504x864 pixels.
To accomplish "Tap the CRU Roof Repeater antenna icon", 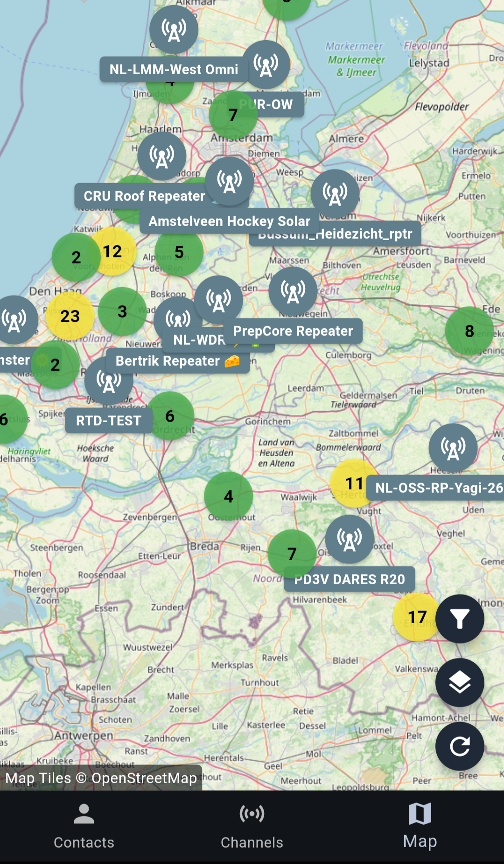I will pyautogui.click(x=162, y=156).
